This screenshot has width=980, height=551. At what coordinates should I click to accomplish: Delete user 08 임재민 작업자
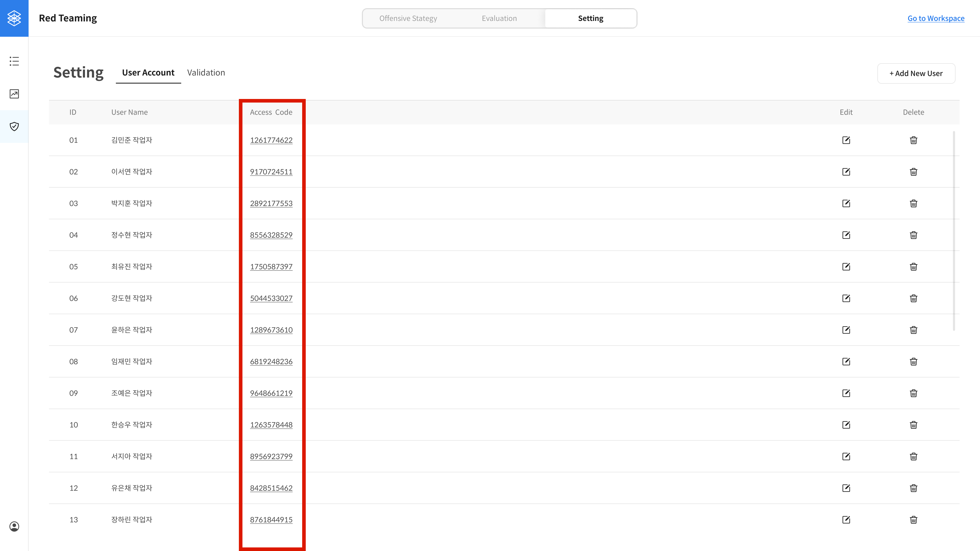click(913, 362)
